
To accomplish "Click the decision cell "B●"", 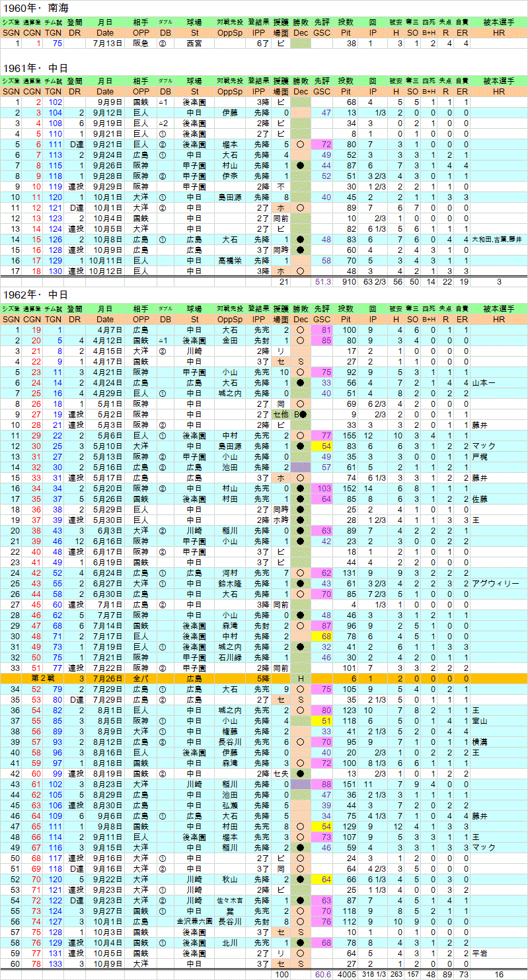I will pos(301,414).
